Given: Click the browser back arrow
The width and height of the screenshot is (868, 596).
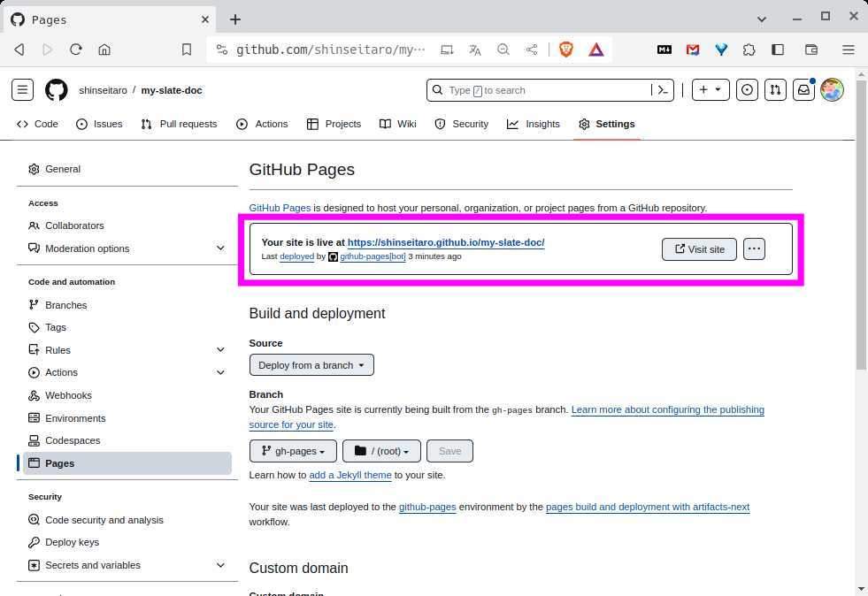Looking at the screenshot, I should (x=19, y=50).
